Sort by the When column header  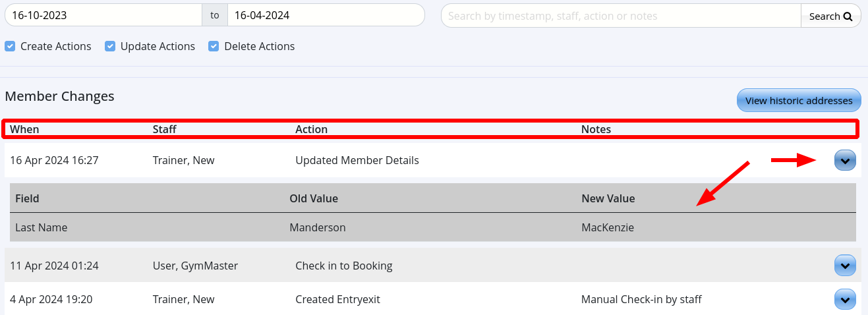24,129
